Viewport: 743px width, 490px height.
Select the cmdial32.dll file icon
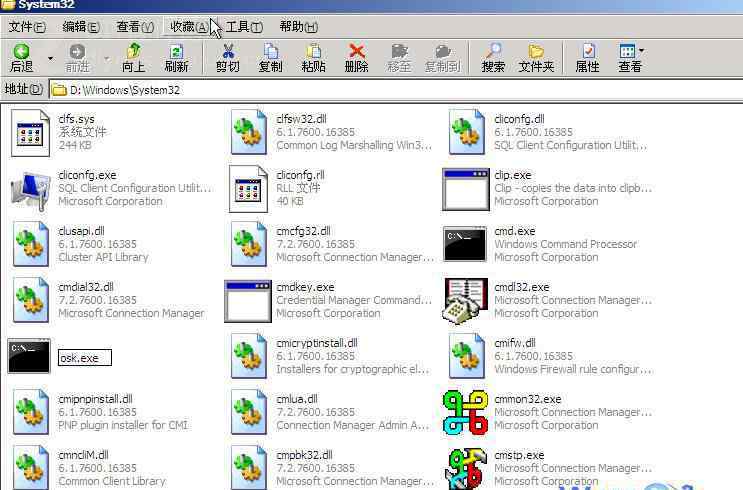pyautogui.click(x=30, y=300)
